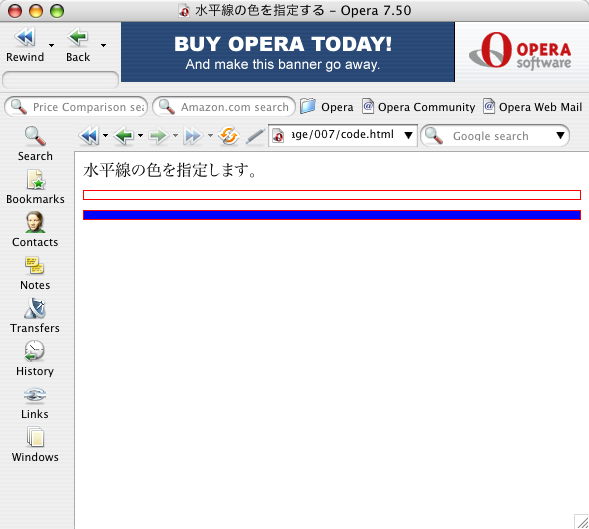Screen dimensions: 589x529
Task: Expand the address field dropdown arrow
Action: [409, 135]
